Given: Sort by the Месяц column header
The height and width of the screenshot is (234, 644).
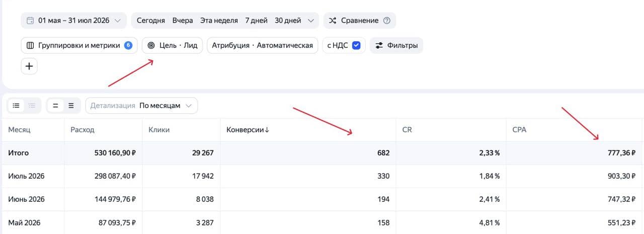Looking at the screenshot, I should [x=19, y=130].
